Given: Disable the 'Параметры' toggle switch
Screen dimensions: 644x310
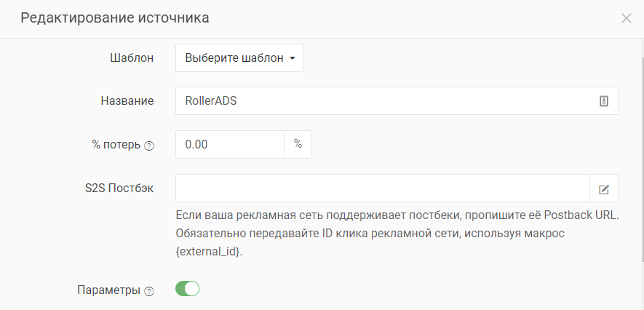Looking at the screenshot, I should coord(187,289).
